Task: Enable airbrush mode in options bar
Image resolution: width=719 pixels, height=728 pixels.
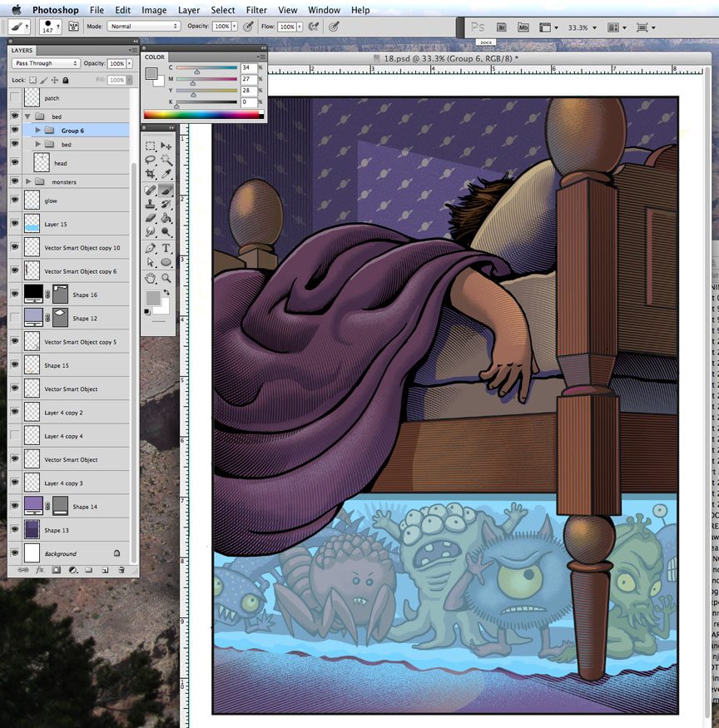Action: click(314, 27)
